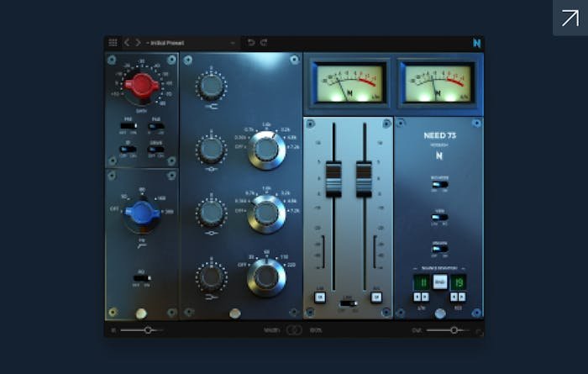
Task: Click the blue N logo in top bar
Action: tap(476, 43)
